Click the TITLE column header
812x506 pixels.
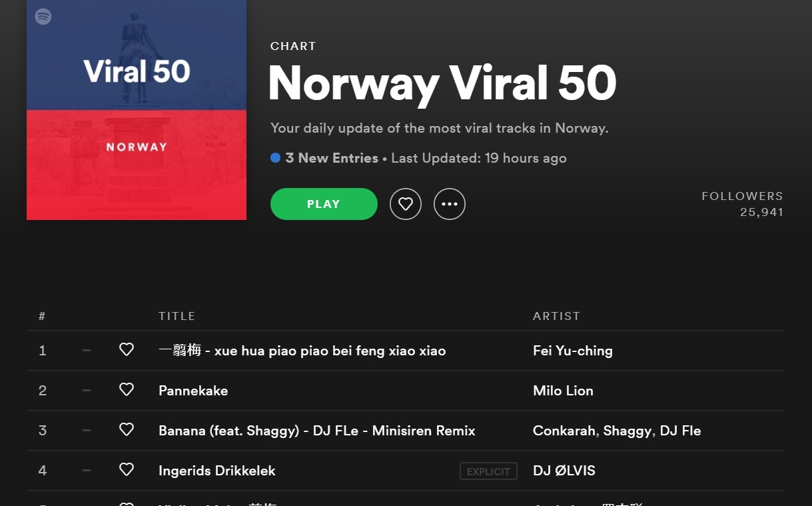pos(177,316)
